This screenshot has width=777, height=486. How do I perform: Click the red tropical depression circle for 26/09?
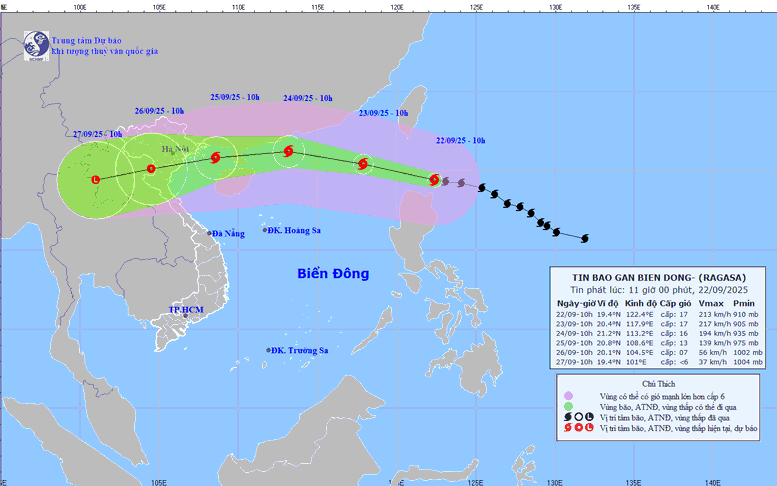[151, 169]
